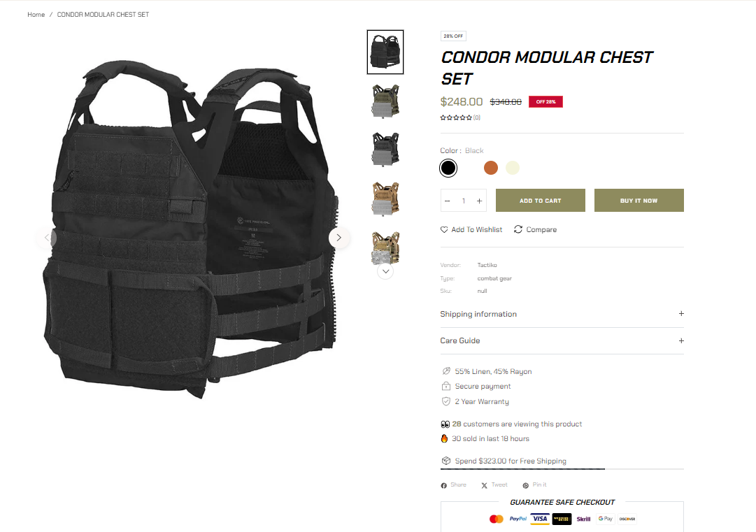Tweet the product using X icon

point(484,485)
